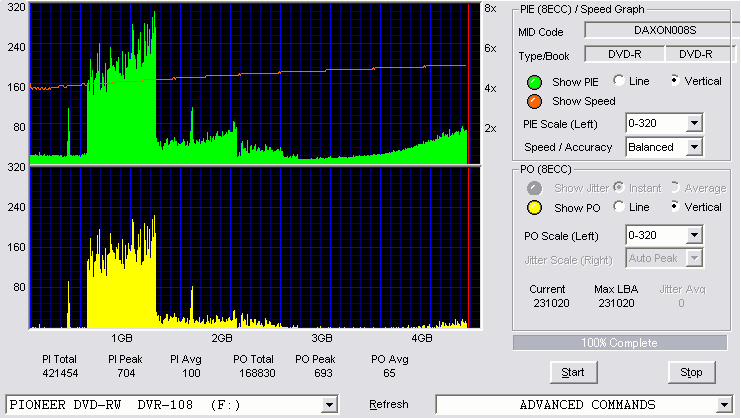The height and width of the screenshot is (418, 741).
Task: Click the Refresh label
Action: click(388, 404)
